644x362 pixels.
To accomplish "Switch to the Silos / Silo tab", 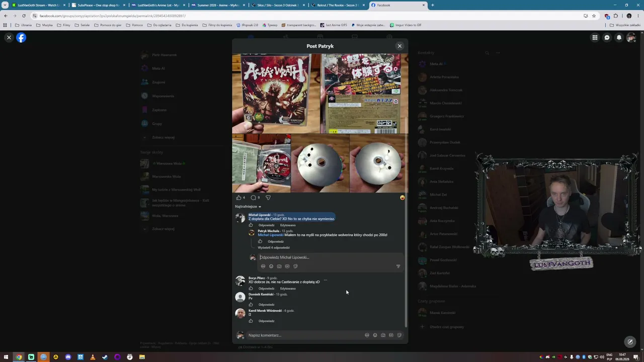I will point(278,5).
